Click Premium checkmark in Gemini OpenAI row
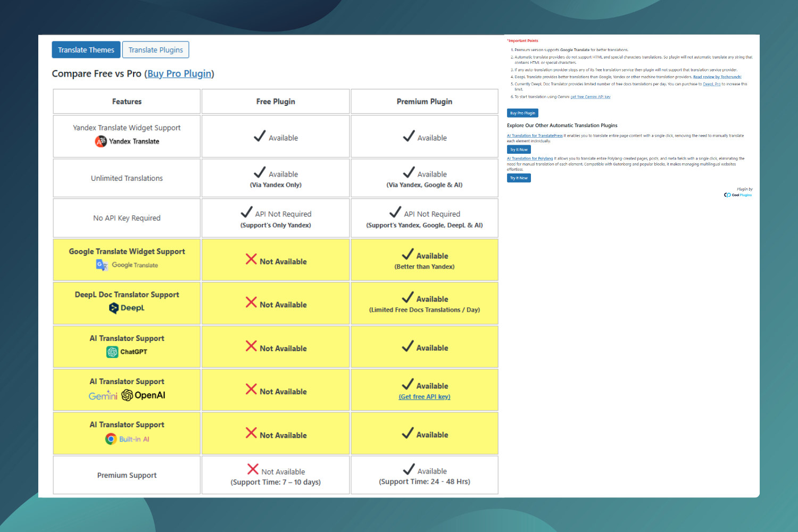This screenshot has width=798, height=532. (408, 384)
